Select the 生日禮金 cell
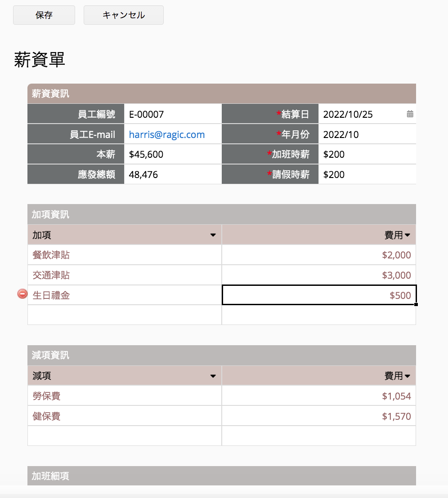Screen dimensions: 448x498 125,295
